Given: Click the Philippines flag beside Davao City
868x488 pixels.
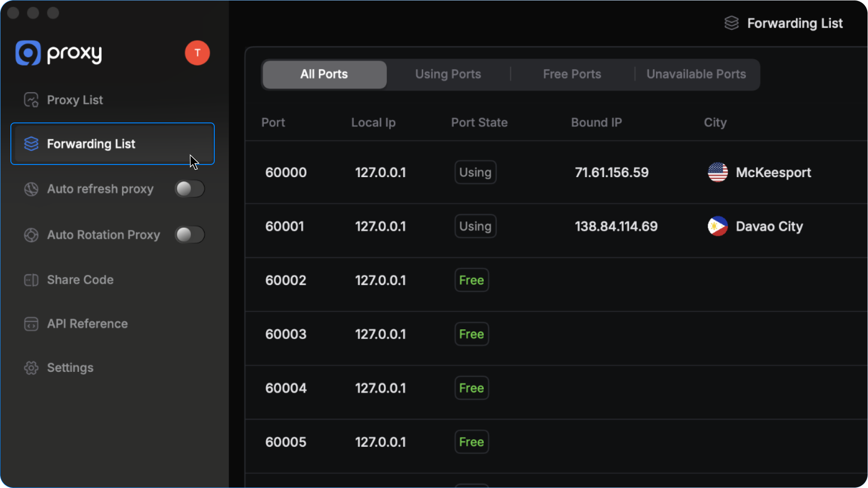Looking at the screenshot, I should coord(717,226).
